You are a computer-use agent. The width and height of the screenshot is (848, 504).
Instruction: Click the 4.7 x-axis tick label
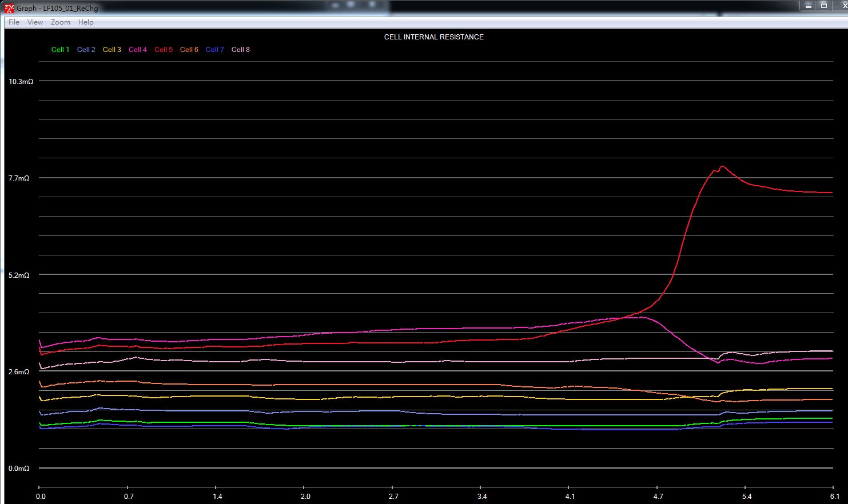pos(658,496)
